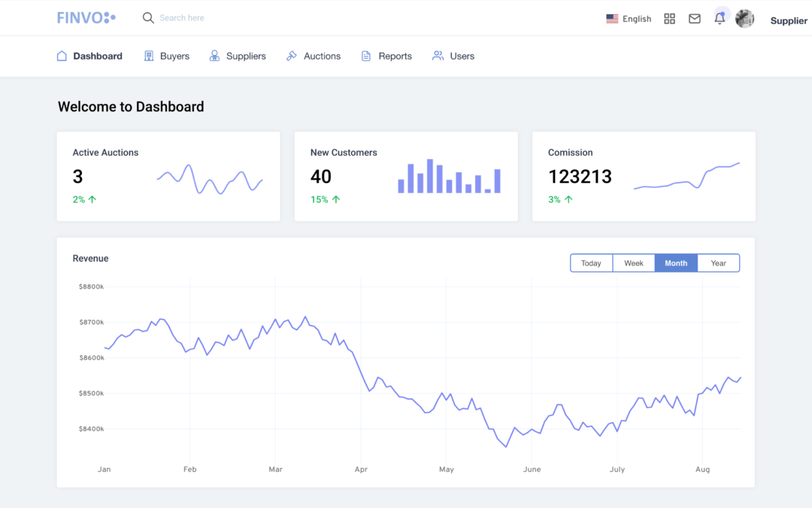This screenshot has height=508, width=812.
Task: Switch revenue chart to Year
Action: (x=719, y=263)
